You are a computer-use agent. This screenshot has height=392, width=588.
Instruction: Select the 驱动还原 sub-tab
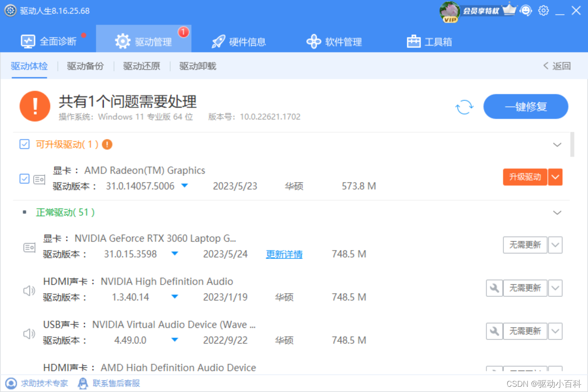[142, 66]
